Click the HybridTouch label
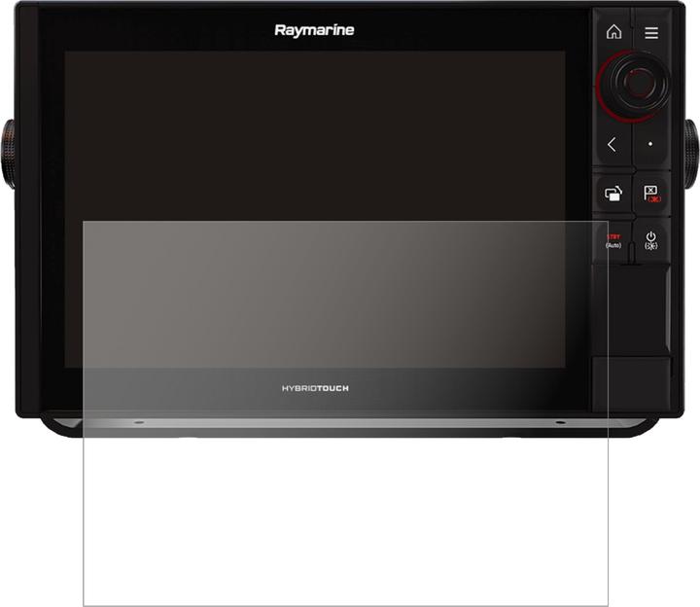 click(315, 388)
